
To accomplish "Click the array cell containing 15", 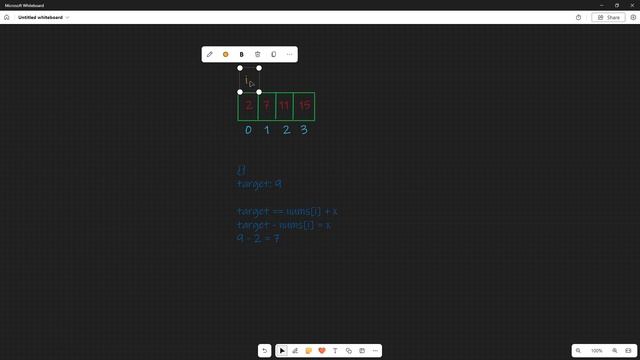I will coord(304,107).
